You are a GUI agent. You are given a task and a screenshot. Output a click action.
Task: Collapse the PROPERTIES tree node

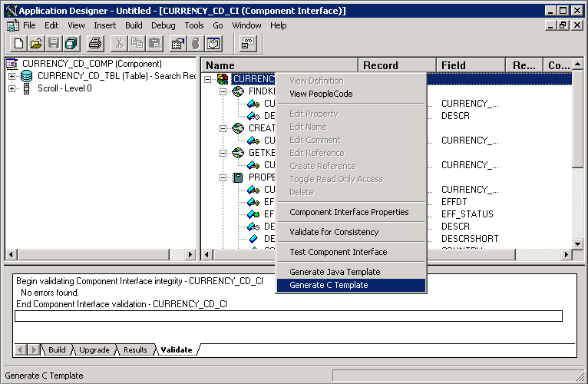pos(223,177)
